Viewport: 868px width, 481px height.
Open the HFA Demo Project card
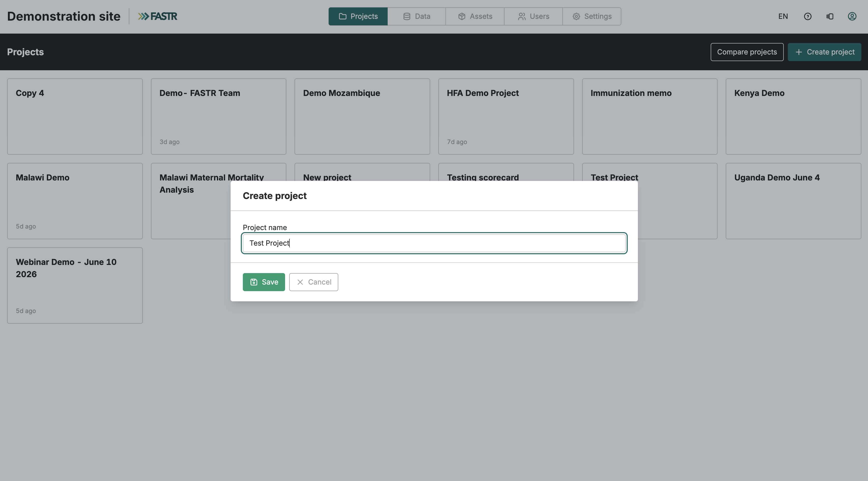click(506, 117)
